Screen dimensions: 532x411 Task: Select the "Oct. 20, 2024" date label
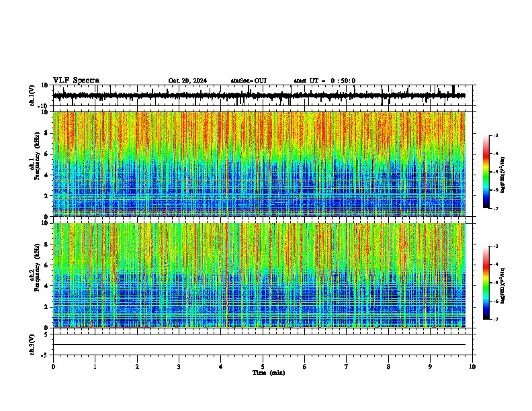coord(187,81)
